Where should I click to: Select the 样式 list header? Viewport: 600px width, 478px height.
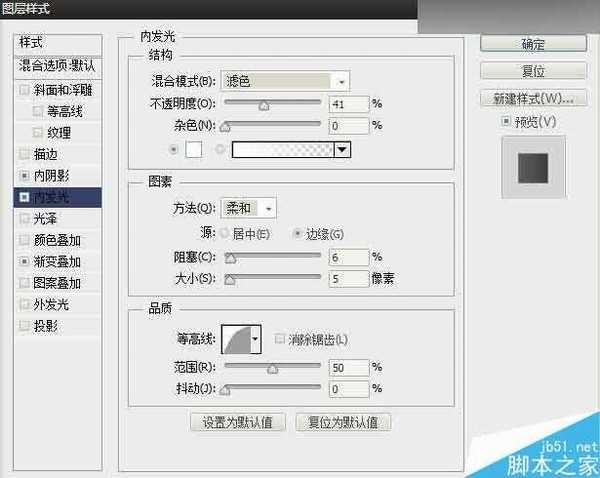[58, 45]
